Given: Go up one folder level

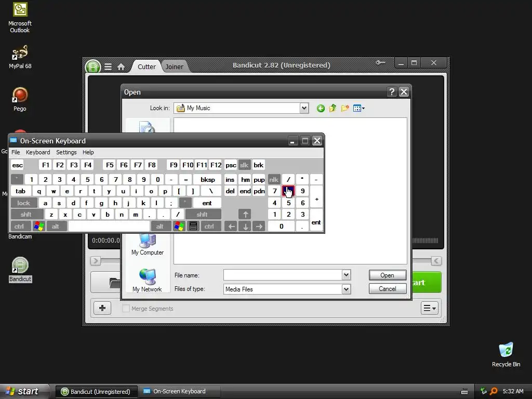Looking at the screenshot, I should [332, 108].
